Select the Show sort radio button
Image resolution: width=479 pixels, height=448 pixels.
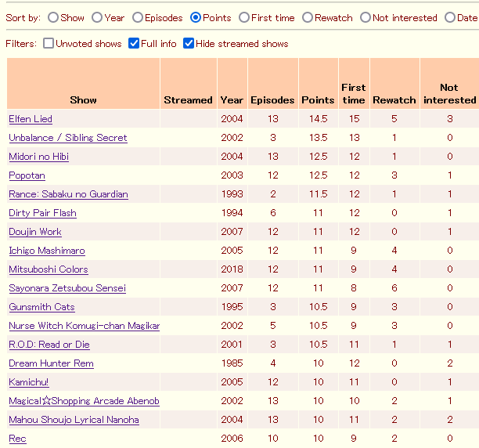click(x=53, y=17)
